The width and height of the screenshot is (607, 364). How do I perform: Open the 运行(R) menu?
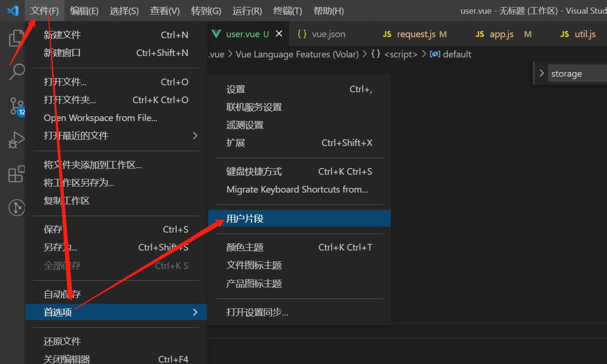click(x=247, y=11)
